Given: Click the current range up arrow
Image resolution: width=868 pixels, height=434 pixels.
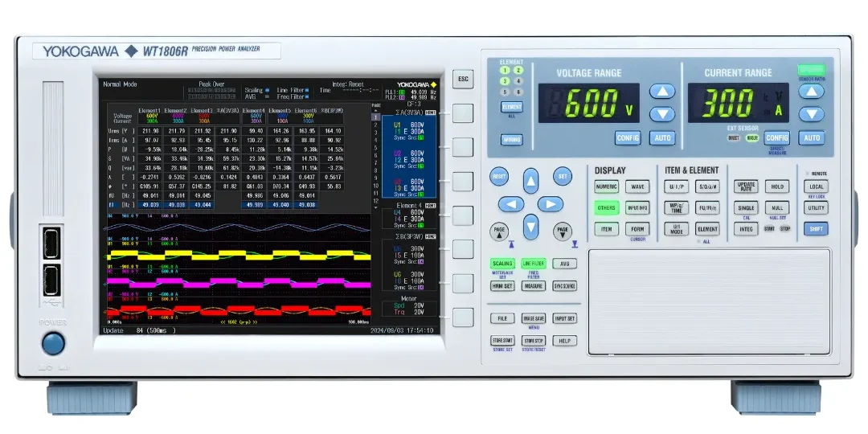Looking at the screenshot, I should tap(811, 92).
